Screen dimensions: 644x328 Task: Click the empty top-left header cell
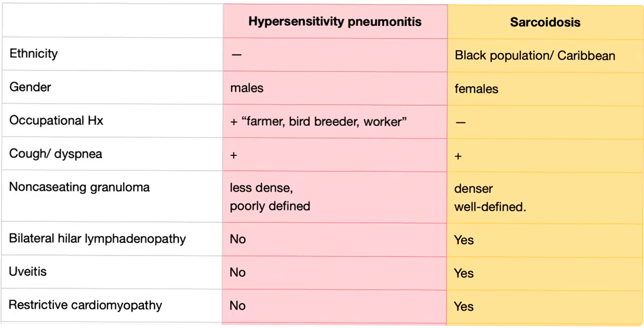point(112,21)
